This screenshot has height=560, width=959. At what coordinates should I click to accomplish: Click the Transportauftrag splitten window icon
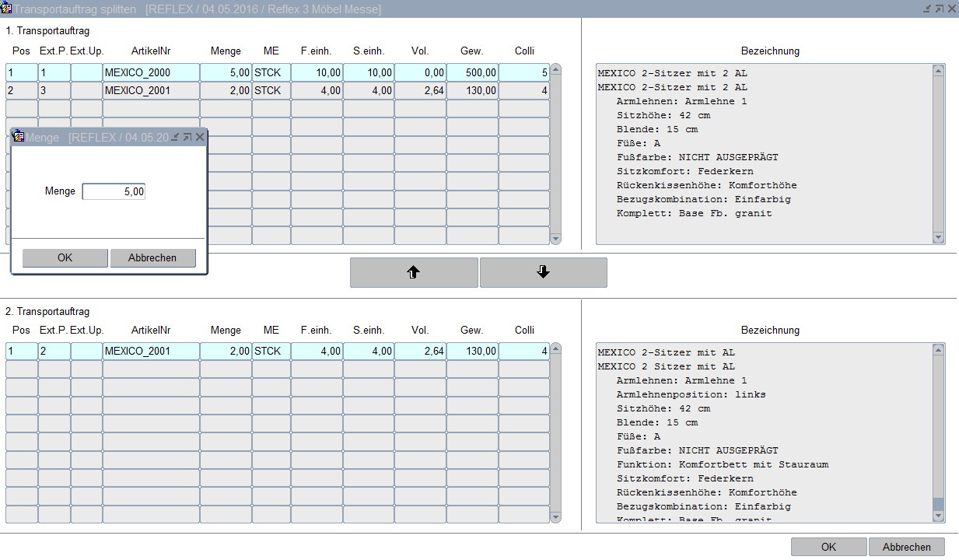(x=6, y=9)
